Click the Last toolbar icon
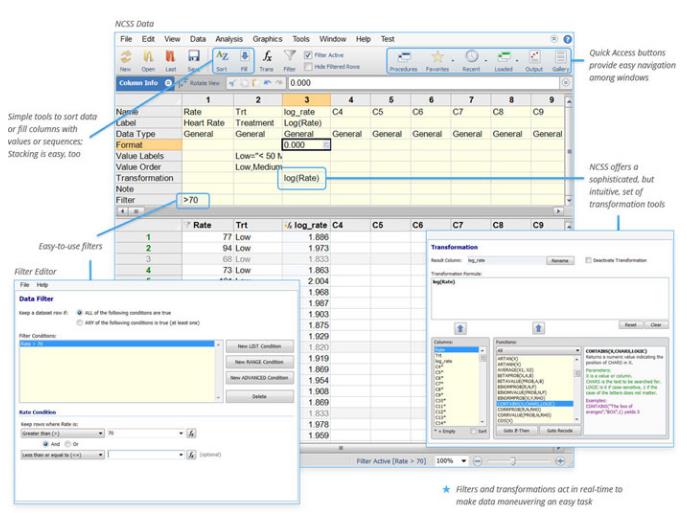Screen dimensions: 687x513 170,57
